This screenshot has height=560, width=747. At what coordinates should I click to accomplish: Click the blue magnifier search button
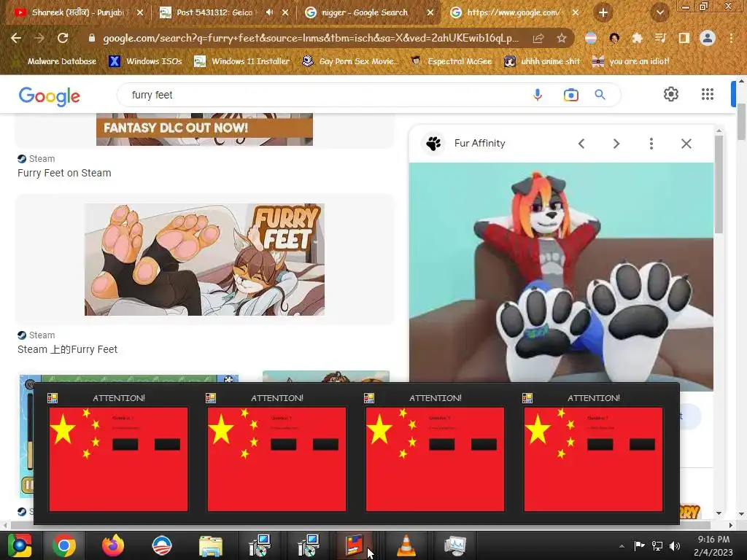[600, 95]
